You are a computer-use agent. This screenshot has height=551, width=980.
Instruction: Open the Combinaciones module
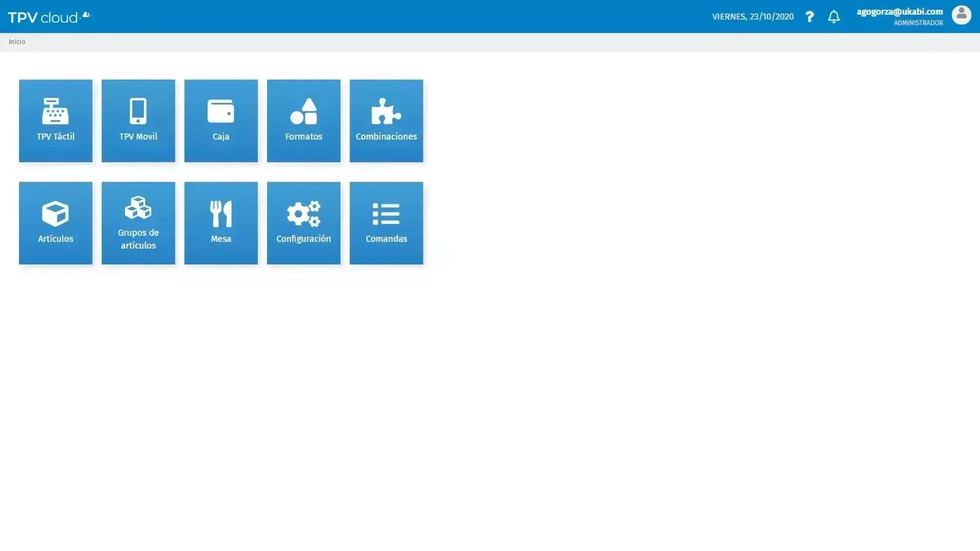click(386, 121)
